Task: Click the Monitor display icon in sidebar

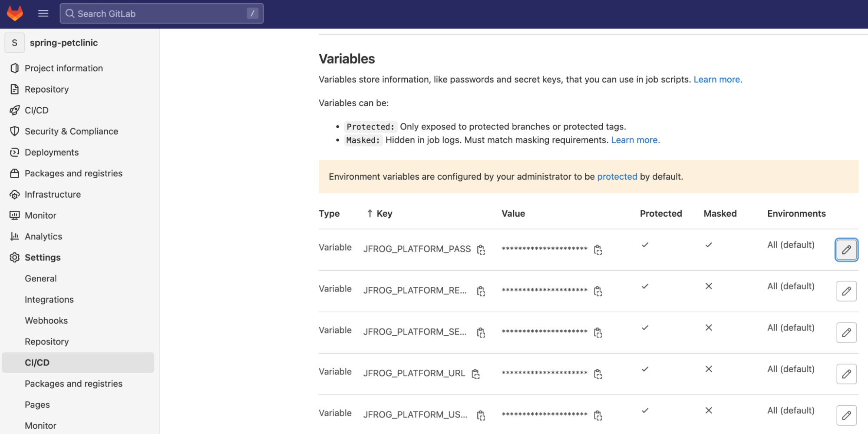Action: (x=14, y=215)
